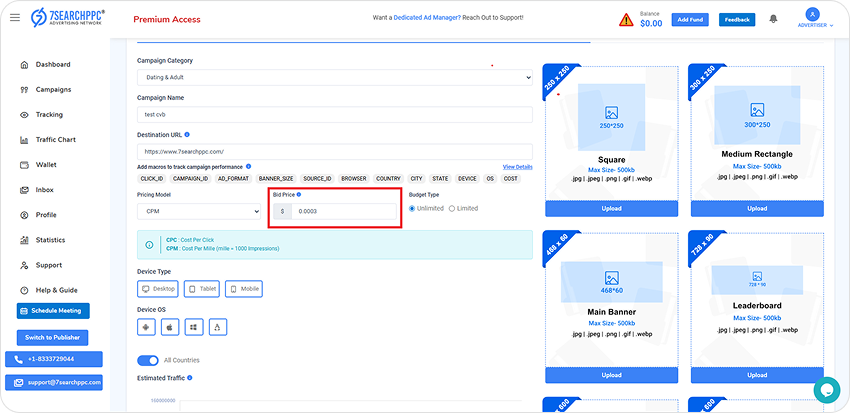Viewport: 850px width, 413px height.
Task: Click Switch to Publisher button
Action: [x=53, y=337]
